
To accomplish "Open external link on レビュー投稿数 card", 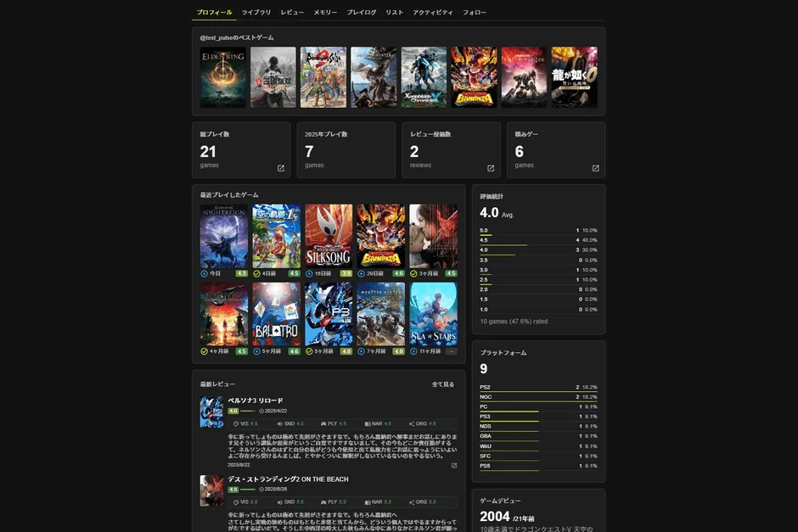I will coord(489,168).
